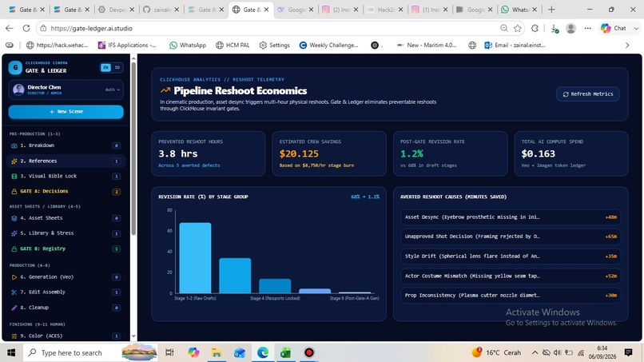Open Excel from the taskbar

tap(285, 352)
